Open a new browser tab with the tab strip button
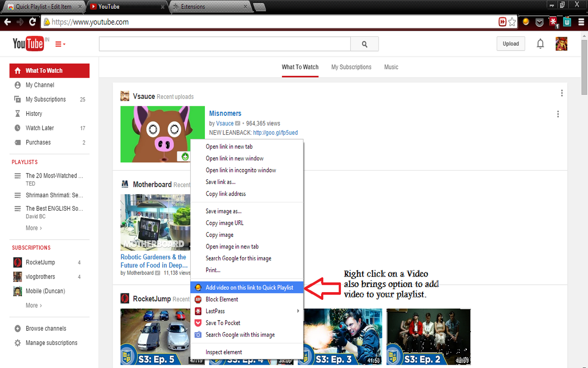Image resolution: width=588 pixels, height=368 pixels. pyautogui.click(x=259, y=6)
